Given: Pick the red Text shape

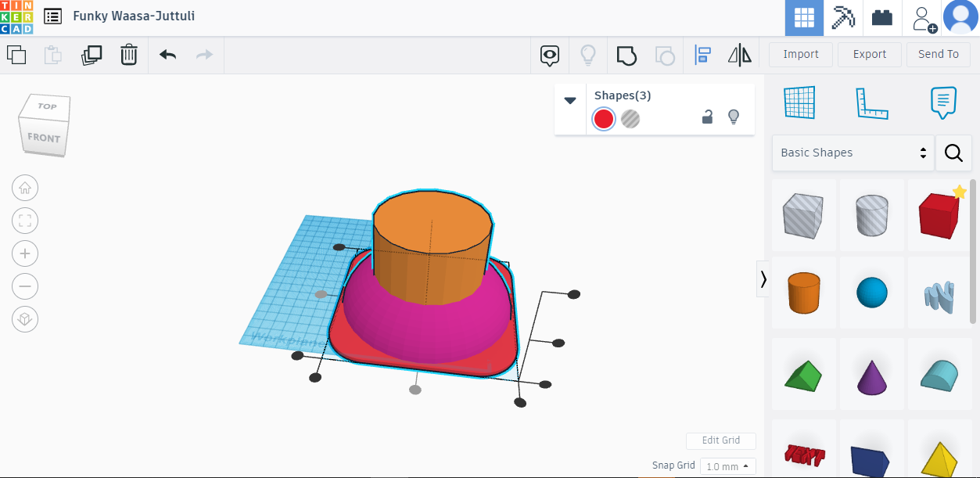Looking at the screenshot, I should point(804,449).
